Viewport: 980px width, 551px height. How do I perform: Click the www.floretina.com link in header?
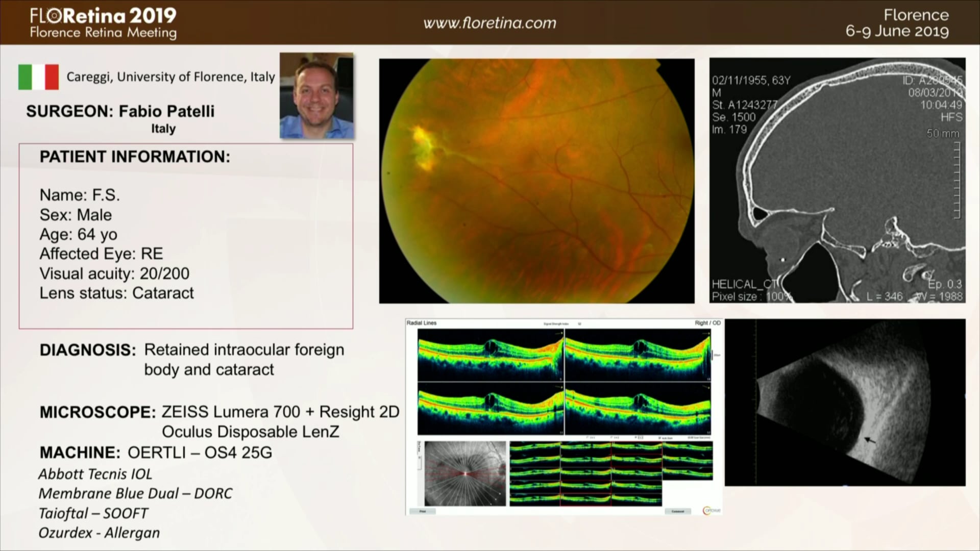[489, 23]
